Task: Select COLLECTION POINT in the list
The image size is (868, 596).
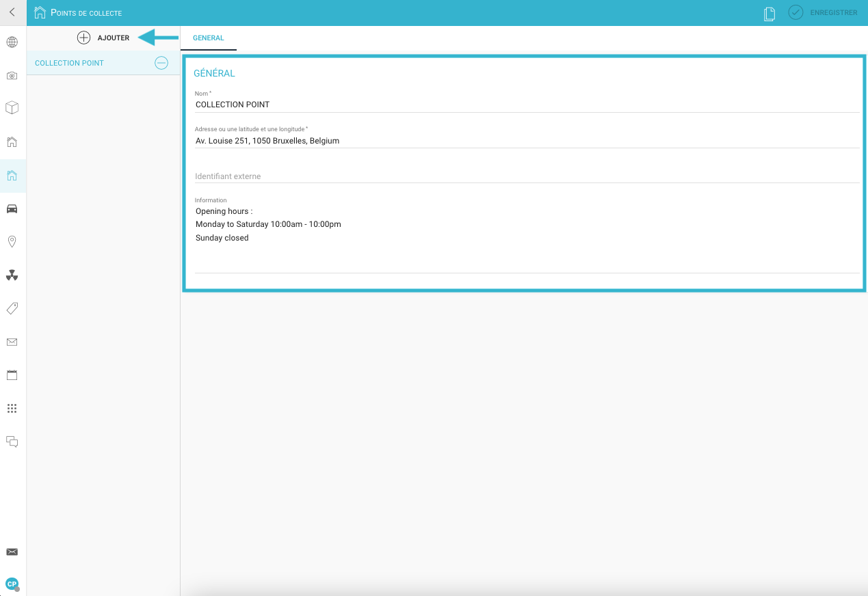Action: point(69,63)
